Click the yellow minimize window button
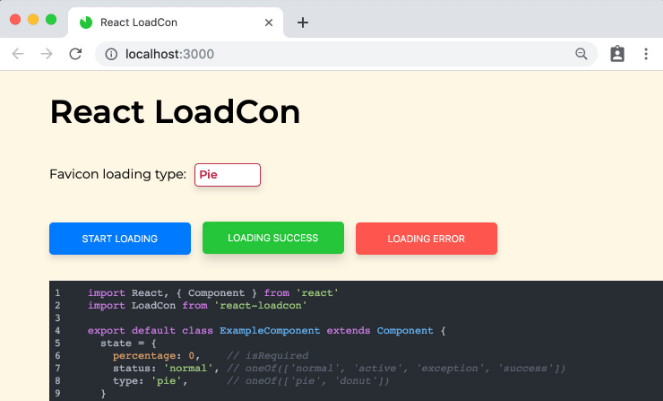Image resolution: width=663 pixels, height=401 pixels. [x=33, y=19]
